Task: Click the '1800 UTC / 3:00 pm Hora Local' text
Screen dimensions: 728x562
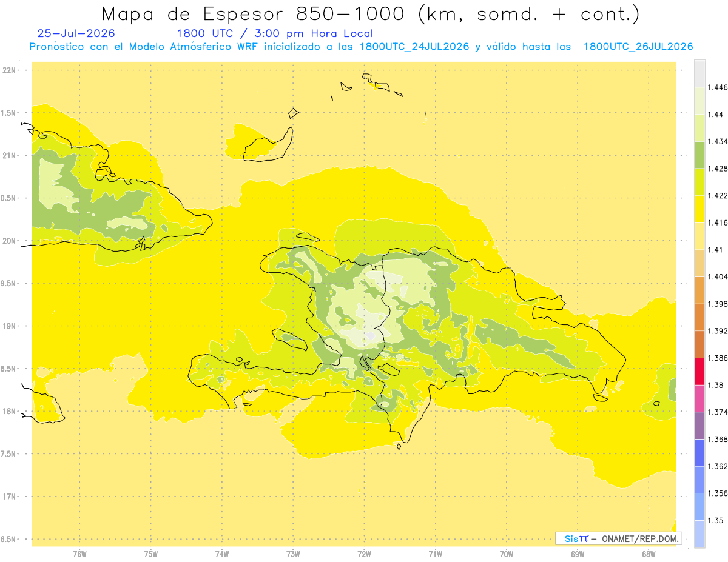Action: pyautogui.click(x=275, y=33)
